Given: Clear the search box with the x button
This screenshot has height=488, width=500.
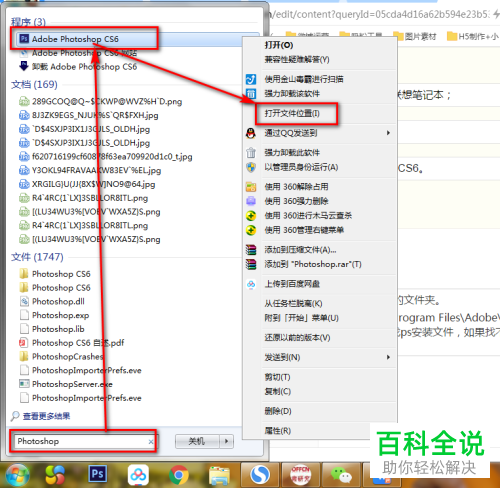Looking at the screenshot, I should 151,442.
